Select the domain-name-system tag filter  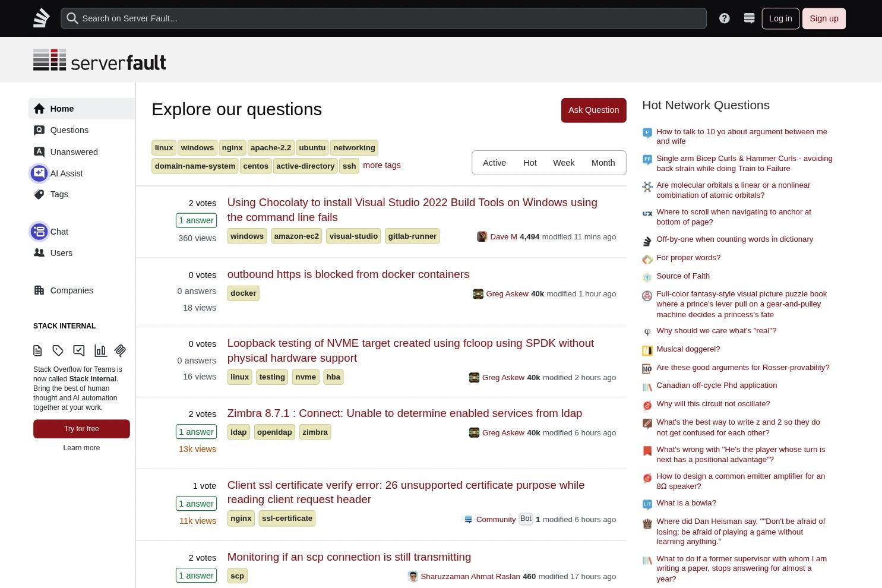(195, 166)
